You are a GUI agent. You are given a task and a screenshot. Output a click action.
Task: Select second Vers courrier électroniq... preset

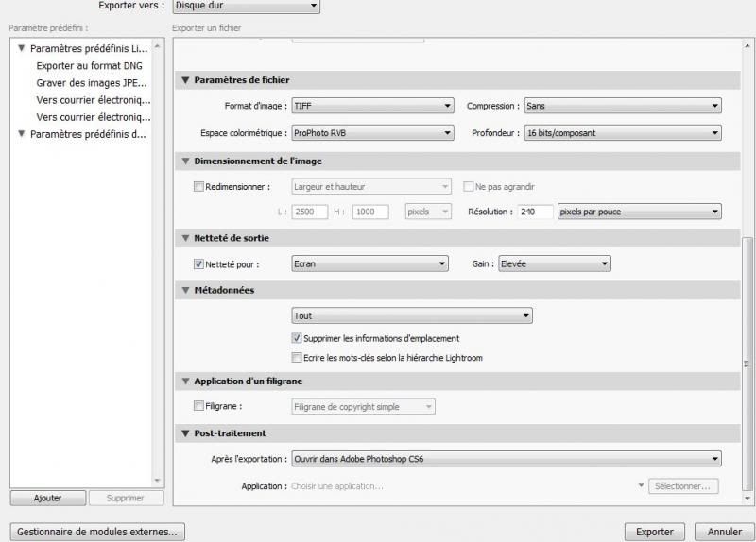[x=94, y=117]
